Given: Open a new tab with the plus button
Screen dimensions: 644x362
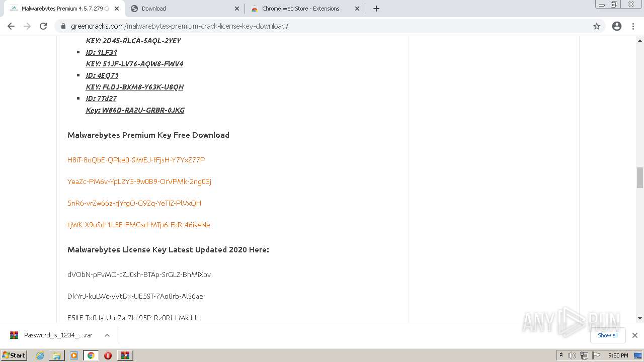Looking at the screenshot, I should click(376, 9).
